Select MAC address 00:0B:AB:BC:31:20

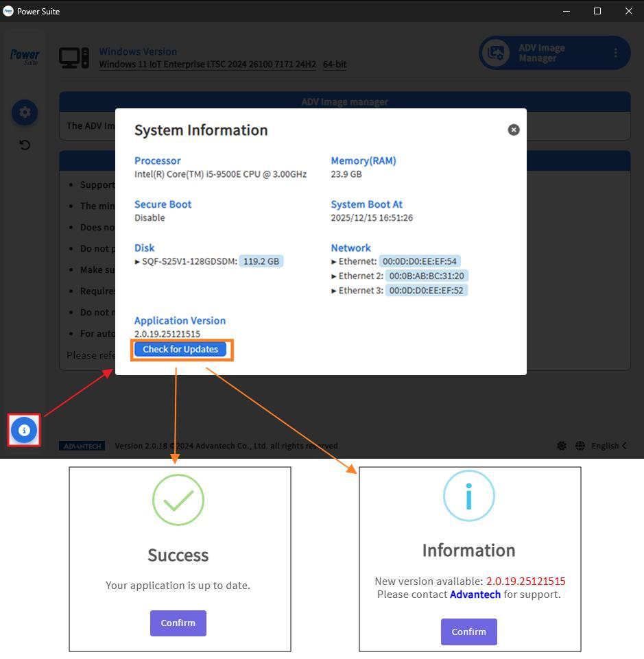(x=427, y=276)
